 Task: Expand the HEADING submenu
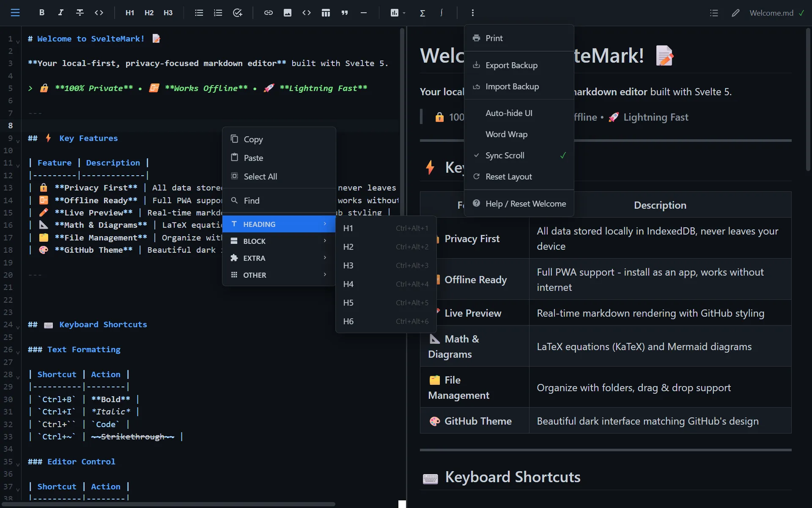point(279,224)
